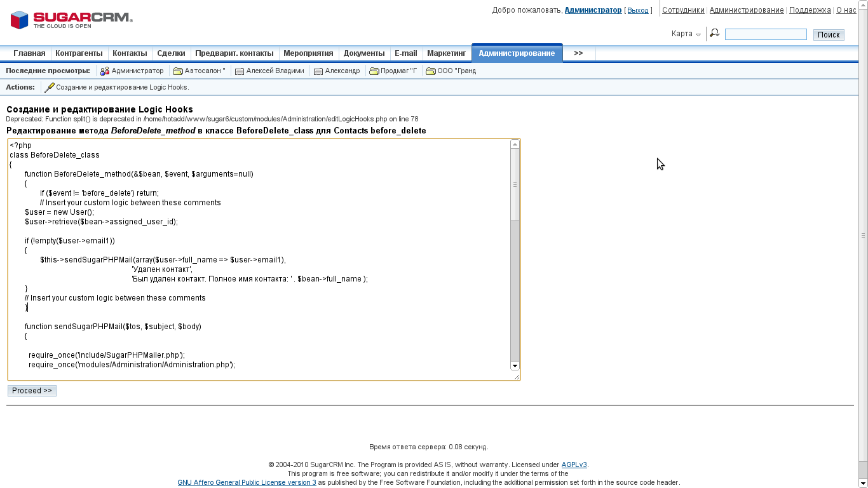
Task: Open the Сотрудники link
Action: (683, 10)
